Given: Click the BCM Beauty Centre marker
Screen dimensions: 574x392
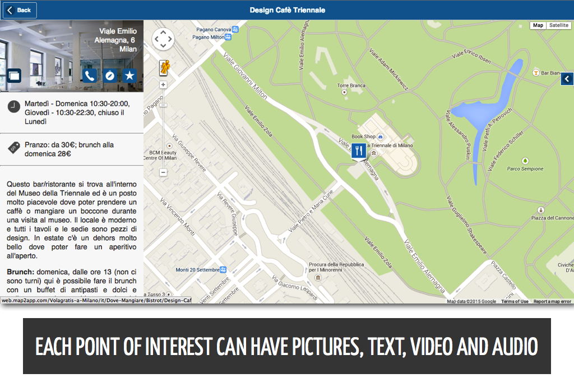Looking at the screenshot, I should [x=169, y=146].
